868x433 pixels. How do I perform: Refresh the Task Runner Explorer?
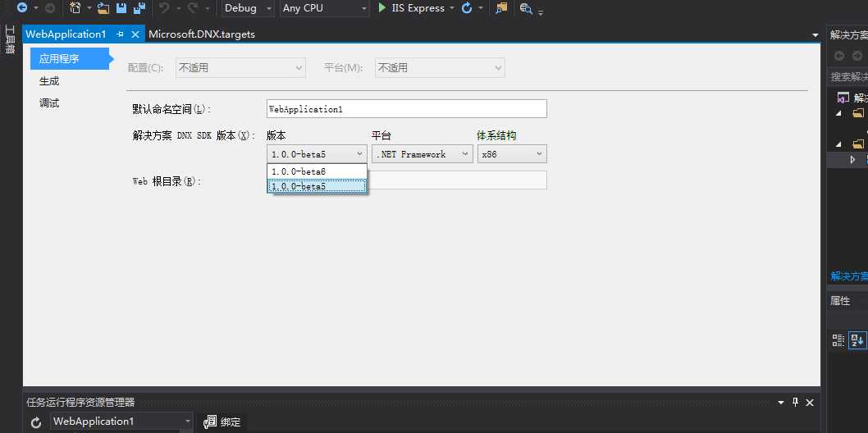coord(36,422)
